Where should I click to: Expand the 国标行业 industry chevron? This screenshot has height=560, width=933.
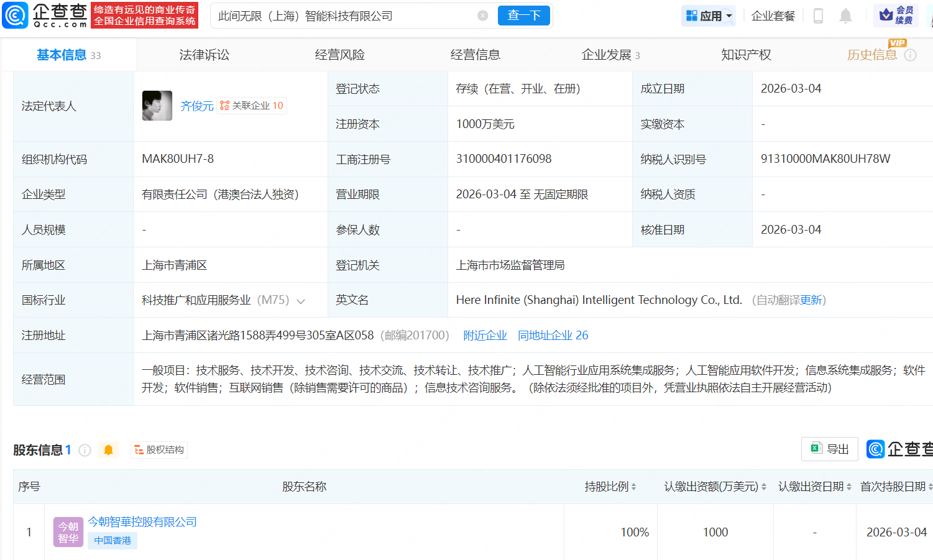click(301, 300)
